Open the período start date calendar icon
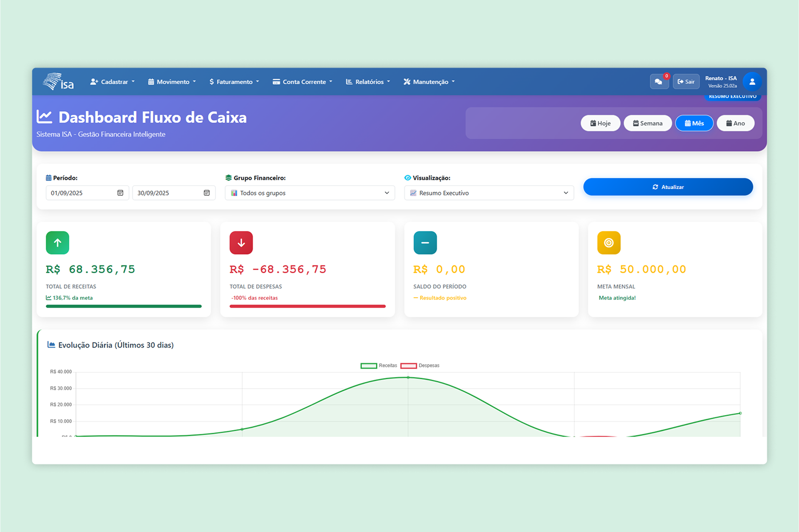 pyautogui.click(x=121, y=193)
